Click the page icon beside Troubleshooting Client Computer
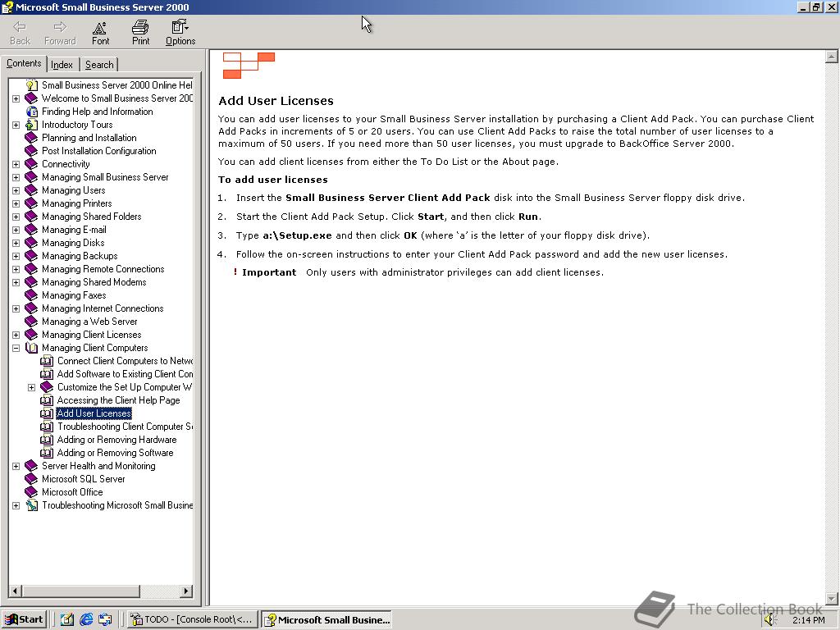This screenshot has width=840, height=630. tap(47, 427)
